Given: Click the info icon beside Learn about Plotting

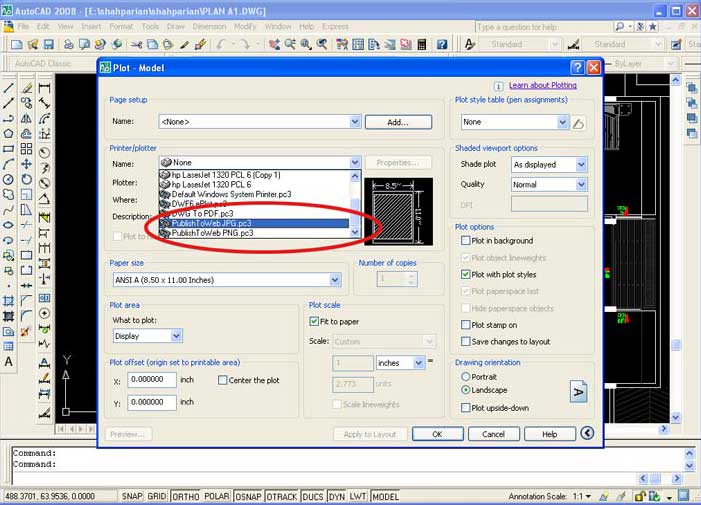Looking at the screenshot, I should point(498,86).
